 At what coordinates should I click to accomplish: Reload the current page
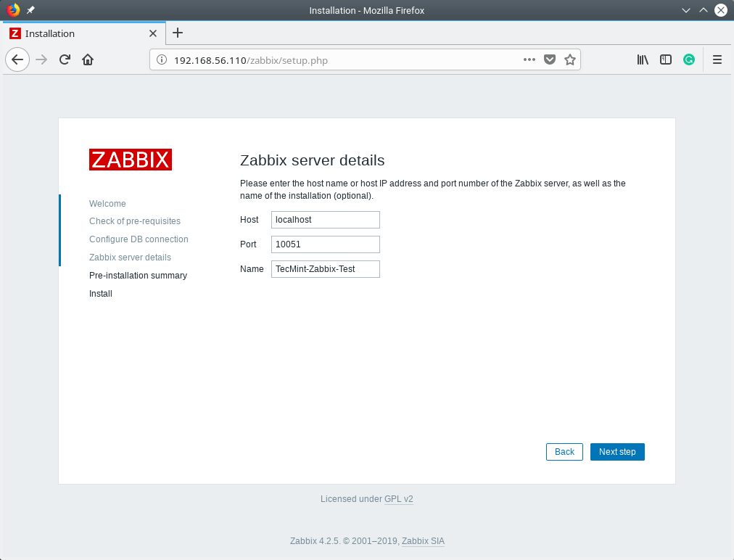(x=65, y=59)
